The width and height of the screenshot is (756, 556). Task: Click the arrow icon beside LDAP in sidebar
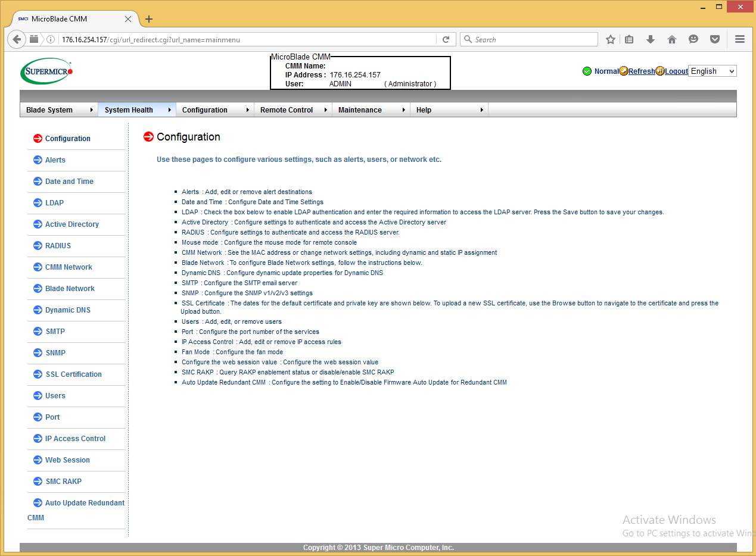pos(38,202)
